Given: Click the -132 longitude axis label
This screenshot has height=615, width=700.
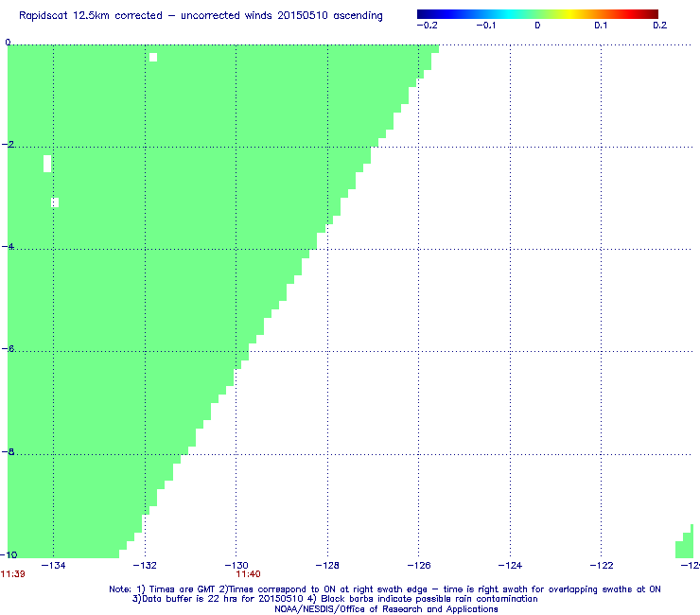Looking at the screenshot, I should tap(145, 566).
